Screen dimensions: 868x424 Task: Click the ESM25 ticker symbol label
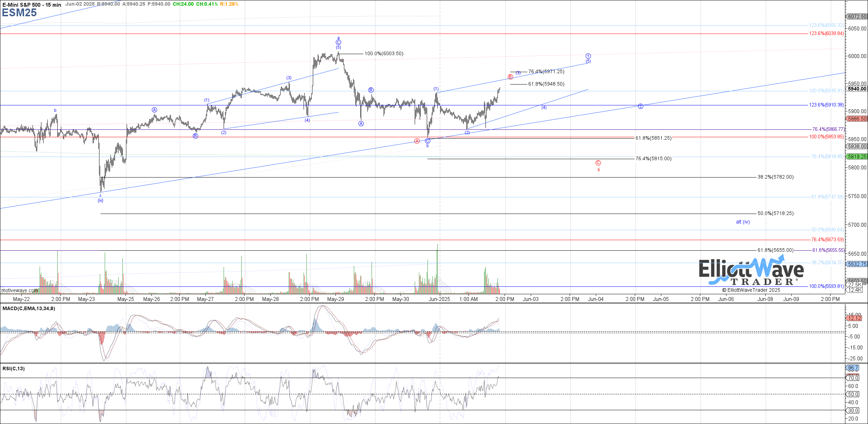19,13
